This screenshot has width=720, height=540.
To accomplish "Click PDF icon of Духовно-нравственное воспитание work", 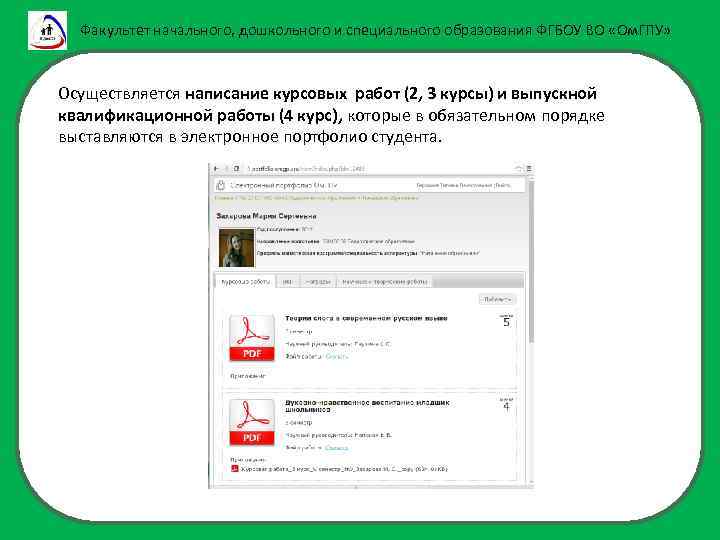I will tap(252, 422).
